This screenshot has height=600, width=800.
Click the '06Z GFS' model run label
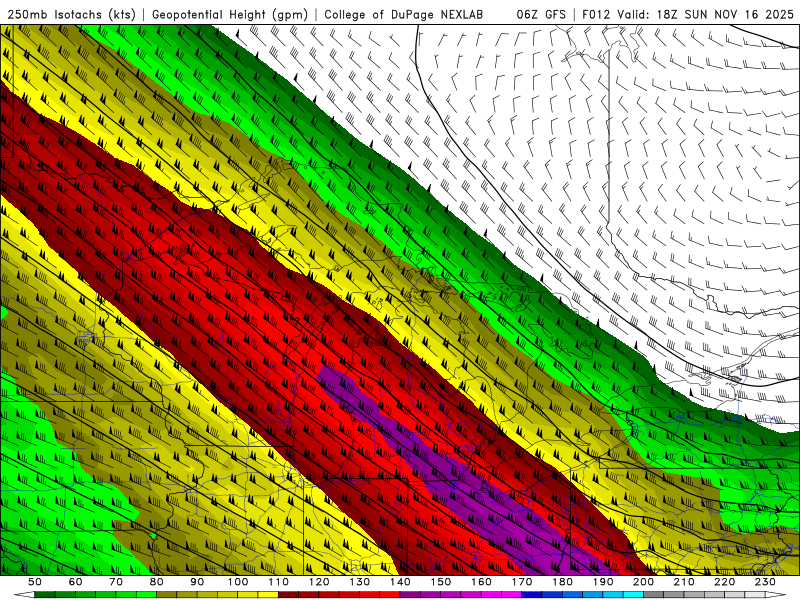(x=541, y=15)
